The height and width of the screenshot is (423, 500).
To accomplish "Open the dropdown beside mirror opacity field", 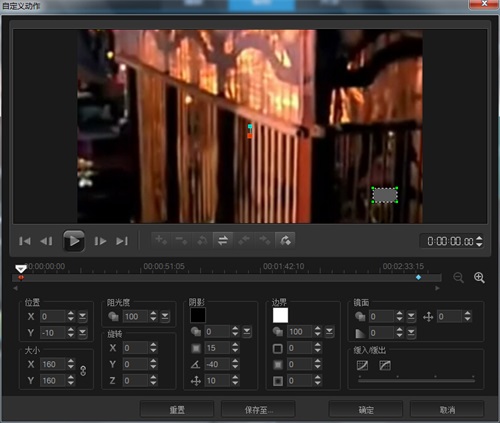I will [x=411, y=316].
